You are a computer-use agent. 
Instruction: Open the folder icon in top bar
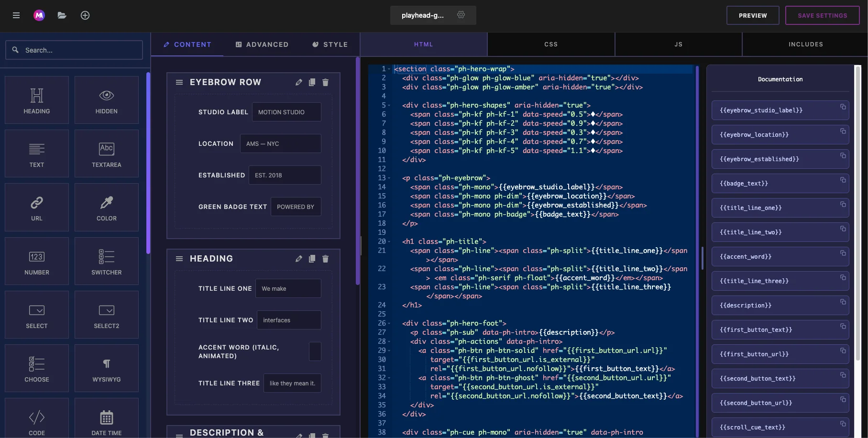pyautogui.click(x=62, y=15)
